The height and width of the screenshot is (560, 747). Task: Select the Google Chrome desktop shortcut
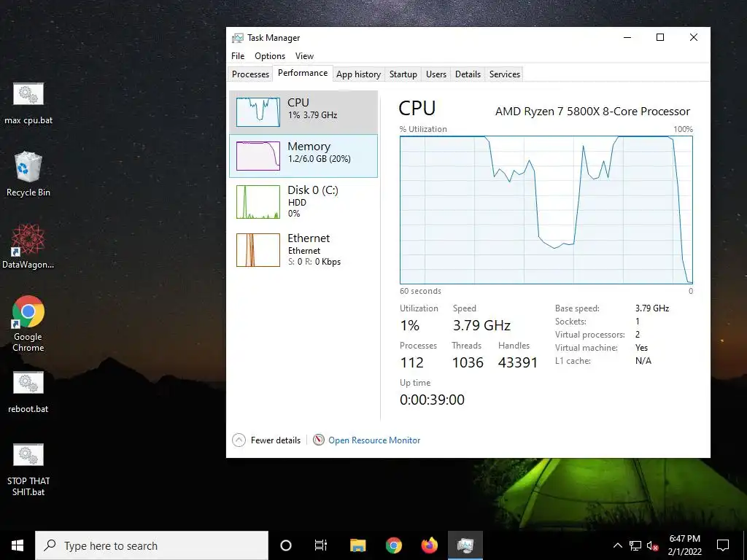[28, 323]
